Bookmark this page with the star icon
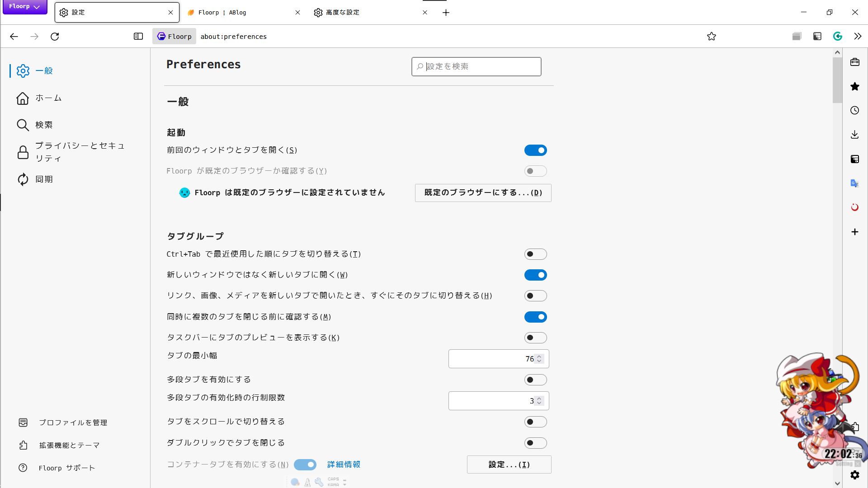The height and width of the screenshot is (488, 868). coord(712,37)
